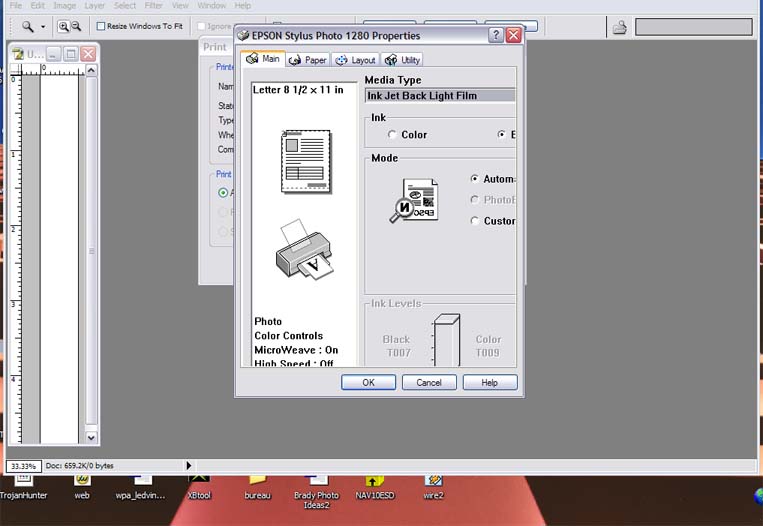The height and width of the screenshot is (526, 763).
Task: Select Automatic mode radio button
Action: pyautogui.click(x=474, y=179)
